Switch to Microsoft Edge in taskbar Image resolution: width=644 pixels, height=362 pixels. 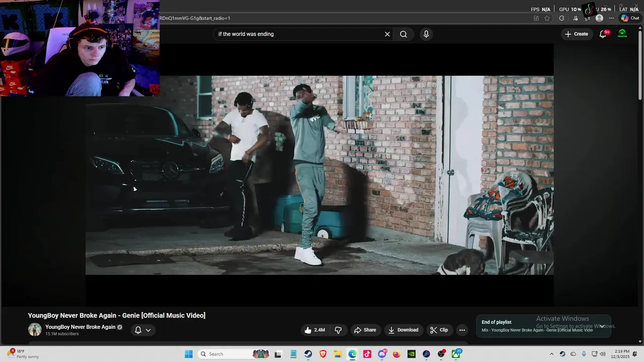[x=352, y=354]
